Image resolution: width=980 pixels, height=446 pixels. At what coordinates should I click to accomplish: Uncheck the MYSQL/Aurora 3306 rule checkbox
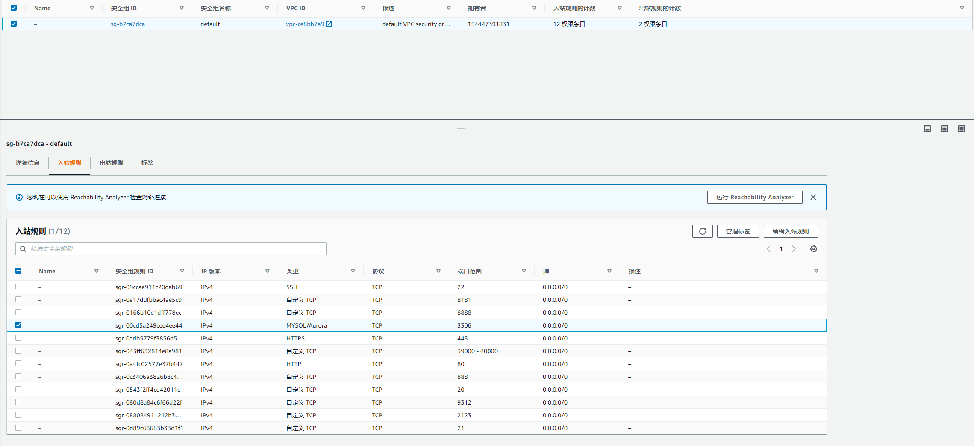coord(18,325)
